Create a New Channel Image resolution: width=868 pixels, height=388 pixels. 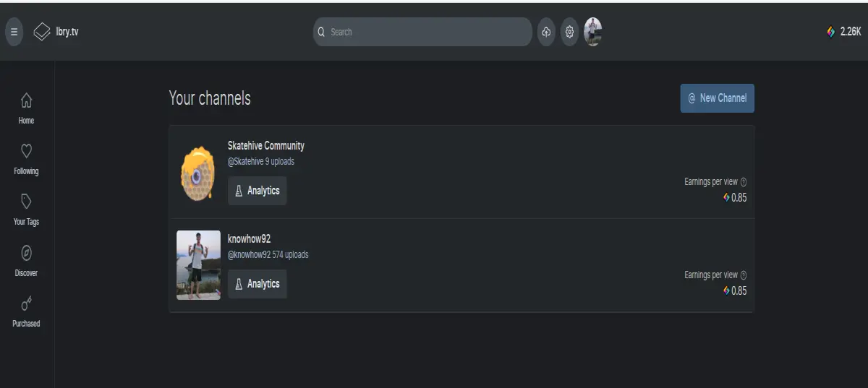coord(717,98)
